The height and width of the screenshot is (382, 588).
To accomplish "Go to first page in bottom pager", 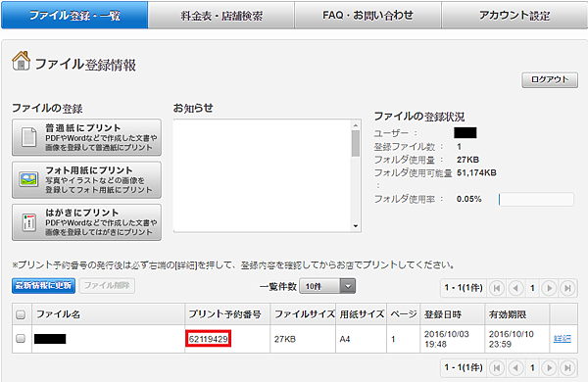I will [497, 367].
